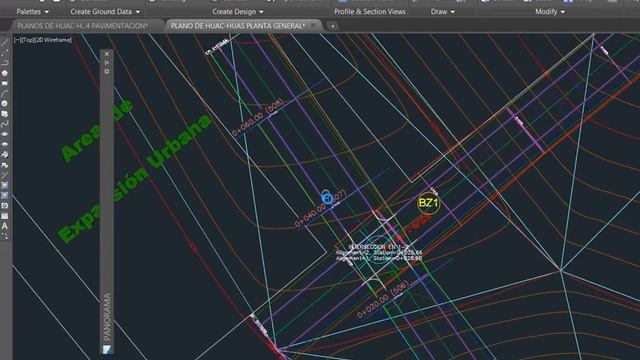
Task: Expand the Create Ground Data panel
Action: point(105,12)
